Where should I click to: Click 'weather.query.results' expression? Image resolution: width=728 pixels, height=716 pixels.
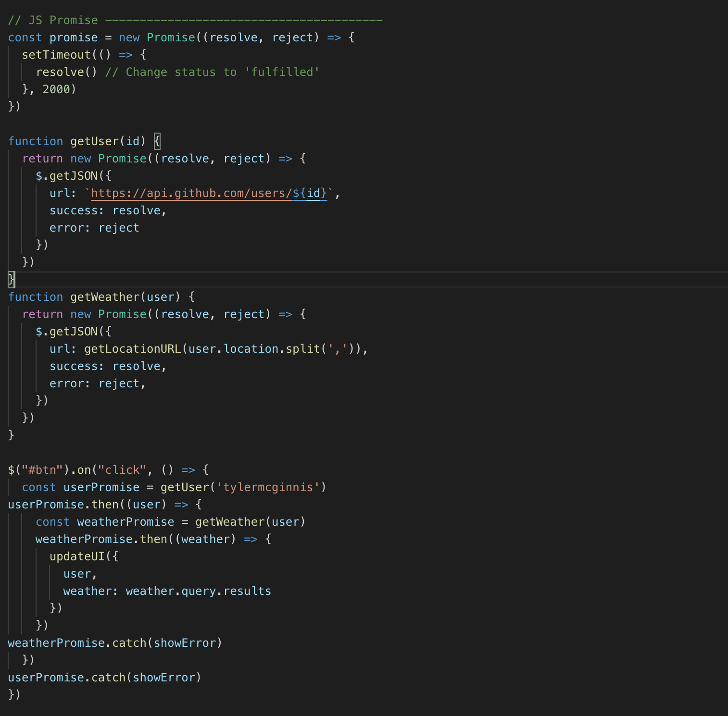198,591
